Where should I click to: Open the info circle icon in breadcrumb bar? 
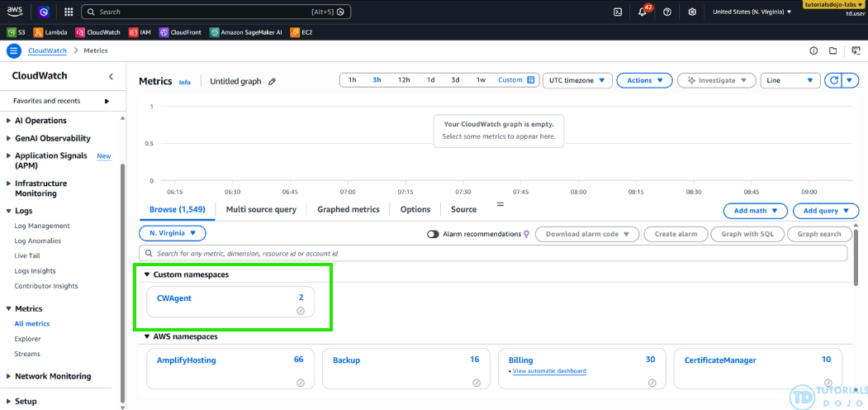813,50
